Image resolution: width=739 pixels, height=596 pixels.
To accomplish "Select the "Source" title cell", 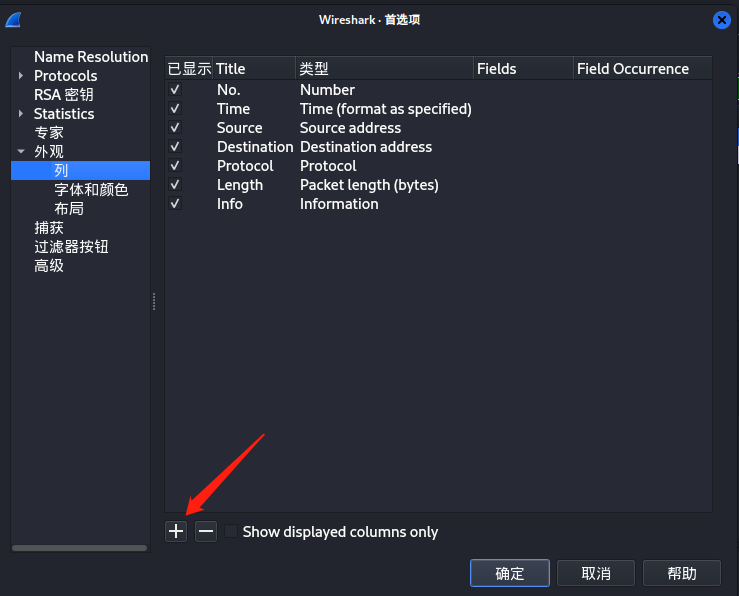I will (239, 128).
